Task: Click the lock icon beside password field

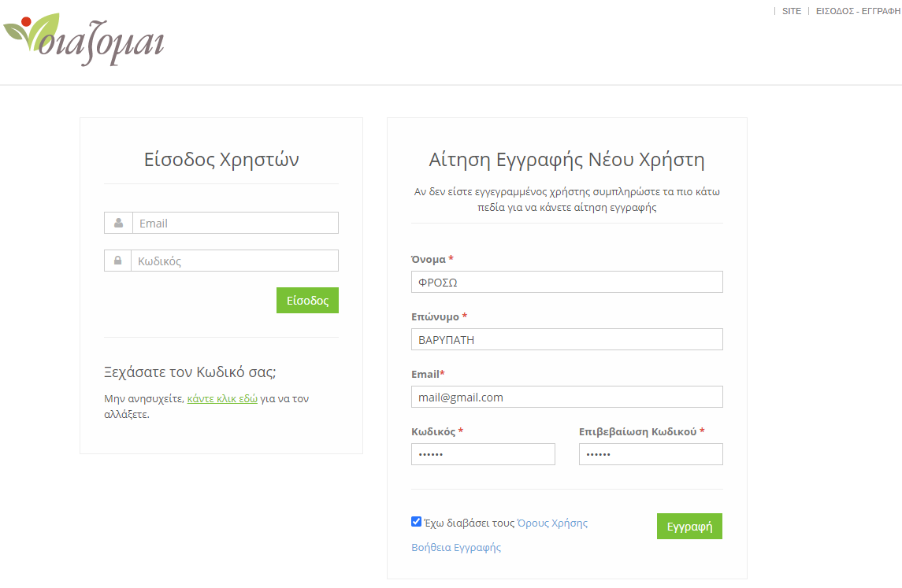Action: [117, 261]
